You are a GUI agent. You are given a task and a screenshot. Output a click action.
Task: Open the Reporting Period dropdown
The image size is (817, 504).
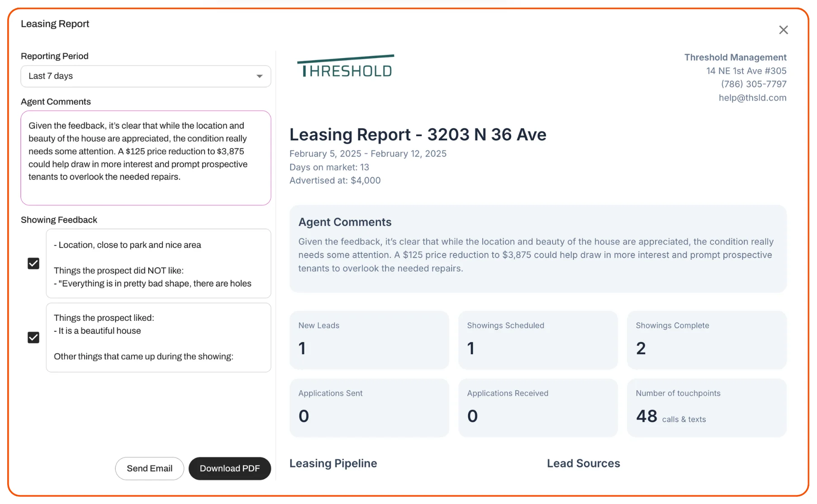[145, 76]
